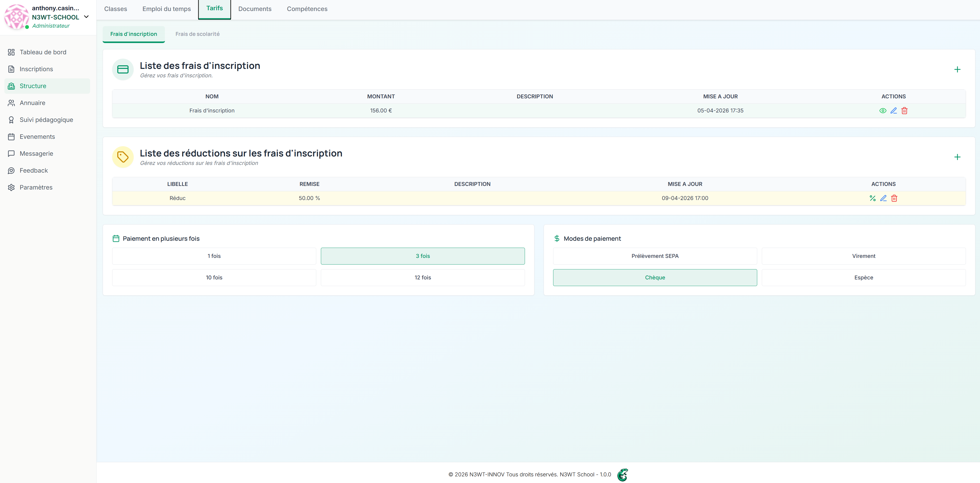Click the Tableau de bord sidebar icon
Screen dimensions: 980x483
pos(12,52)
